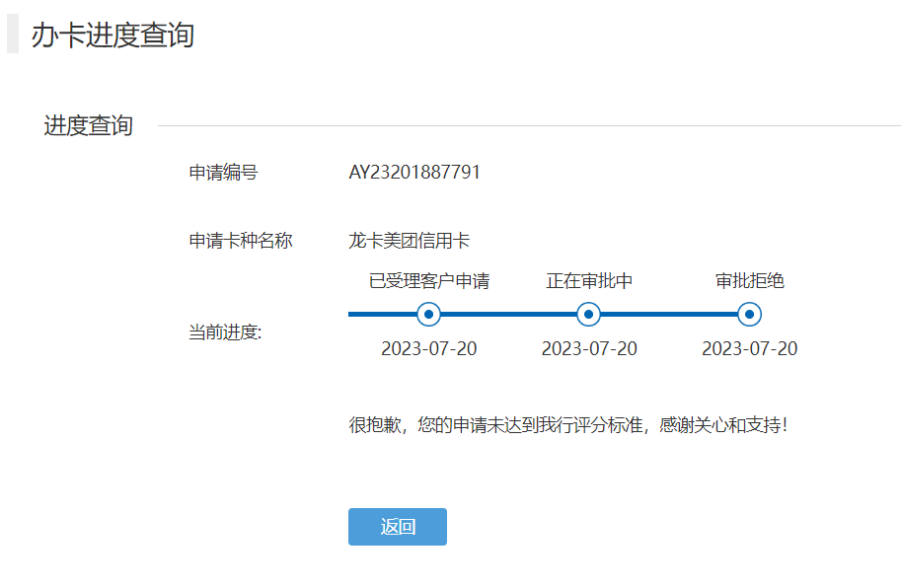Select the 审批拒绝 progress marker

coord(749,315)
